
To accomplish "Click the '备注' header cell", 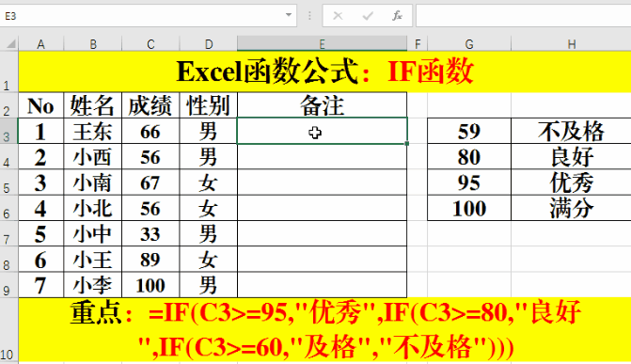I will click(322, 105).
